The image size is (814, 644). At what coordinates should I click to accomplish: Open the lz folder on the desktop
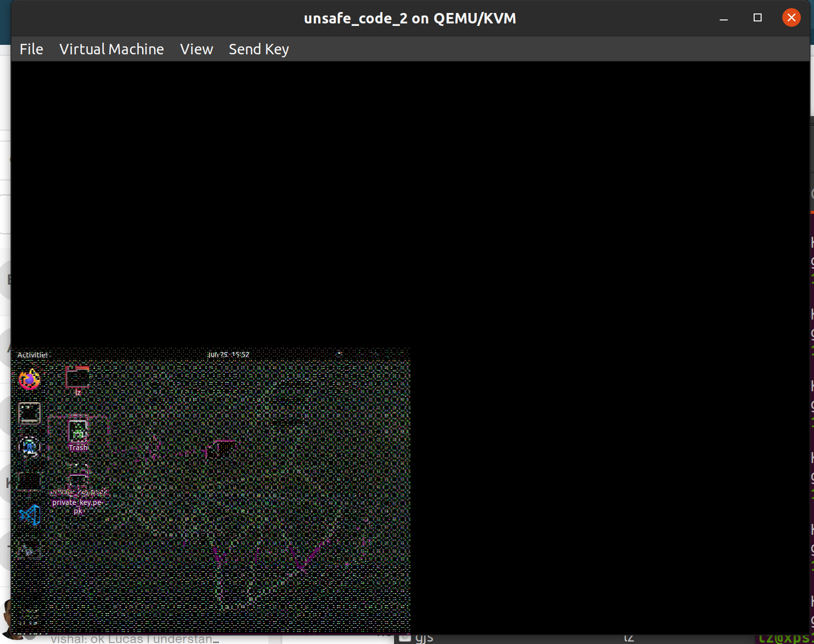click(x=78, y=378)
